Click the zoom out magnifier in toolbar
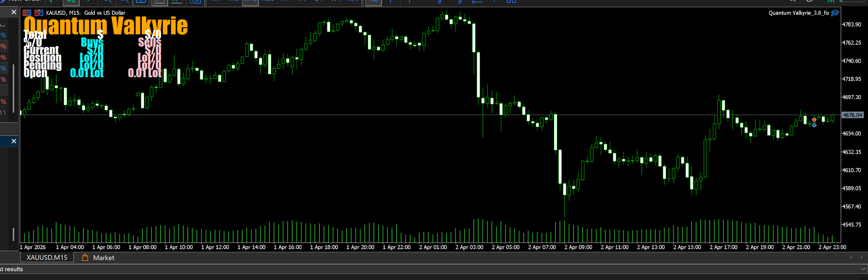Screen dimensions: 868x280 pos(124,1)
